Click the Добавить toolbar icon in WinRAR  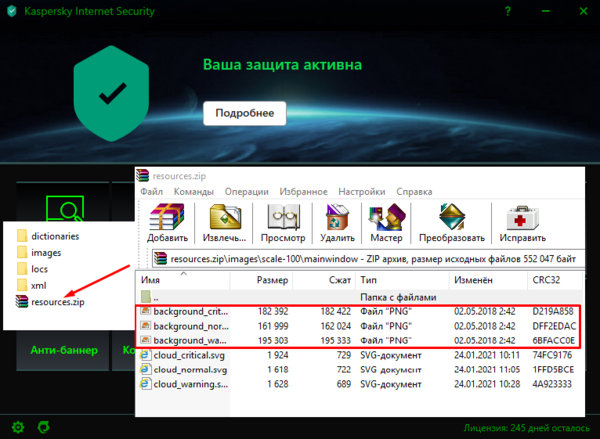click(x=167, y=217)
